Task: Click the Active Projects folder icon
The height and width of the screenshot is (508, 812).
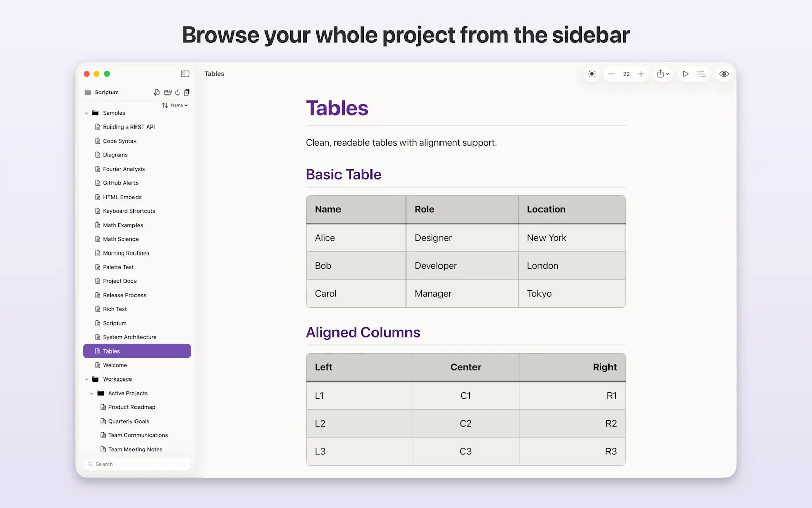Action: (100, 393)
